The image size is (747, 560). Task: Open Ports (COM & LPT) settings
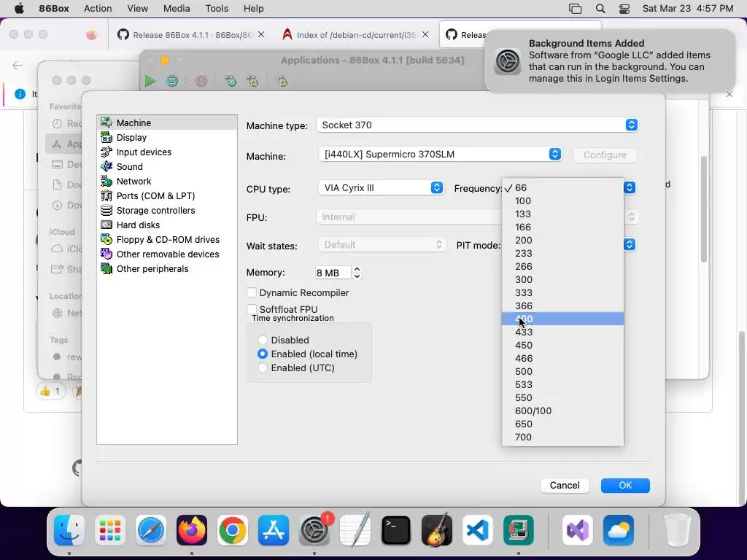pyautogui.click(x=167, y=195)
